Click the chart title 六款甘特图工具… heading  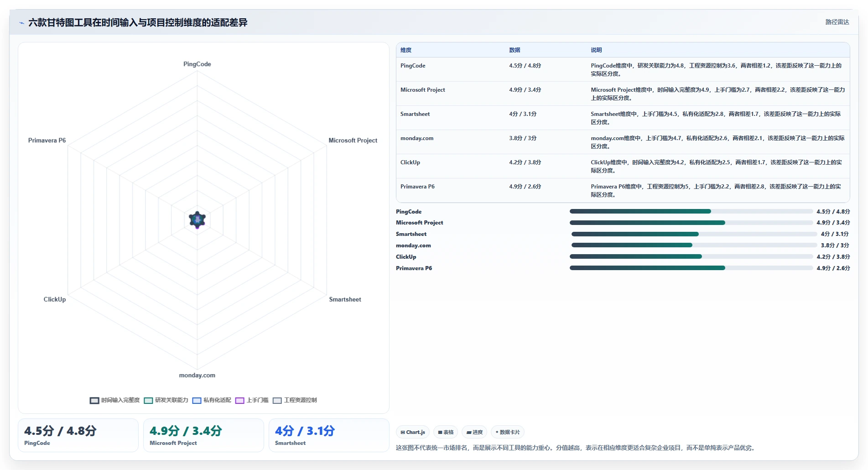pos(138,23)
